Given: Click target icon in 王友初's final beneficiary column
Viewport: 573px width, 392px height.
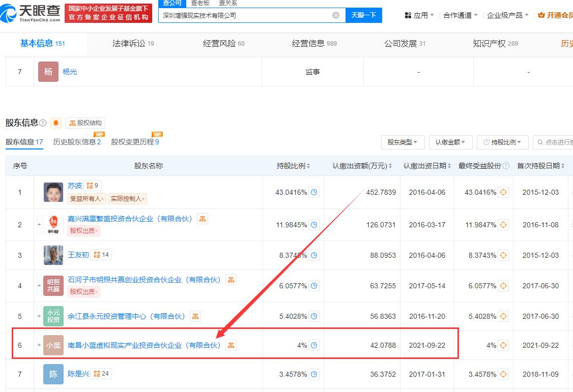Looking at the screenshot, I should click(503, 255).
